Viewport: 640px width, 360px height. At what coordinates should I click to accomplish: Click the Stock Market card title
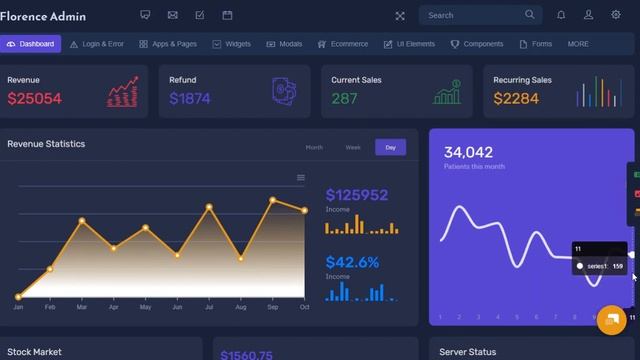34,352
